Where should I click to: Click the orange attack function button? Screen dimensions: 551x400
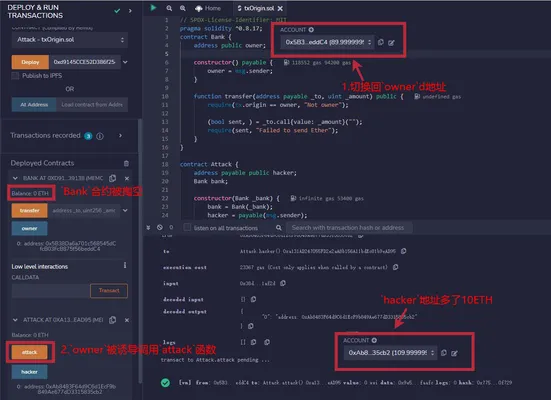[30, 352]
